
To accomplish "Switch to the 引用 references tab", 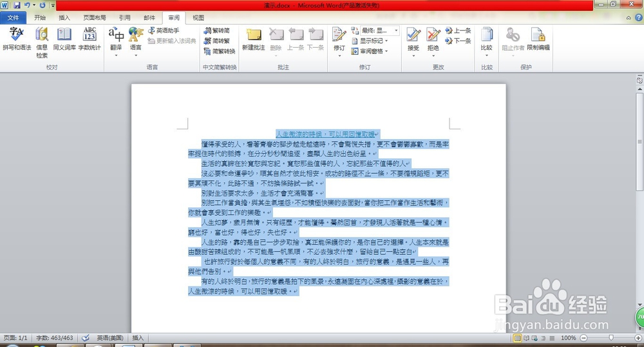I will pos(125,17).
